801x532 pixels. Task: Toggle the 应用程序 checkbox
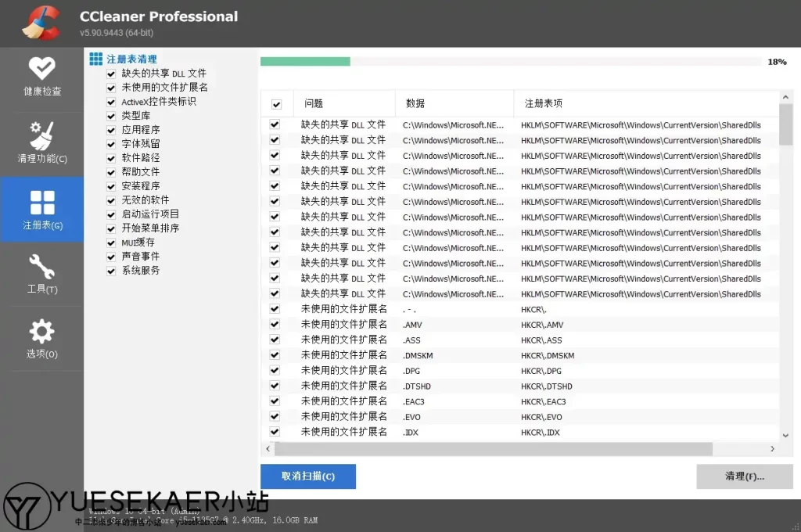click(111, 130)
